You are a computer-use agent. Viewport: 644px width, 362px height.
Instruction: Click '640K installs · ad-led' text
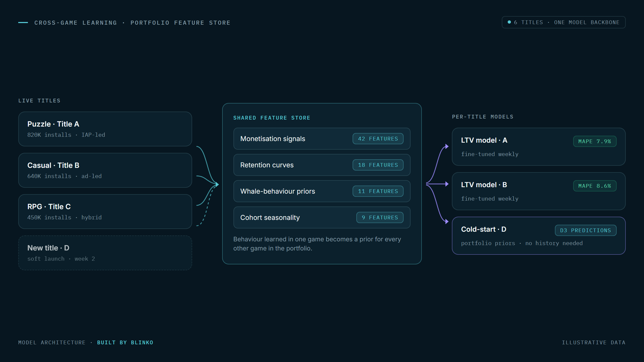point(64,176)
